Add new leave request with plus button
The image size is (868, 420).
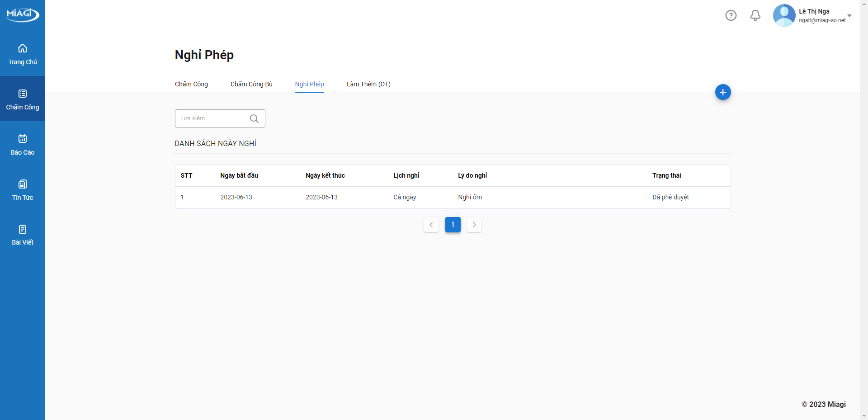click(x=722, y=92)
